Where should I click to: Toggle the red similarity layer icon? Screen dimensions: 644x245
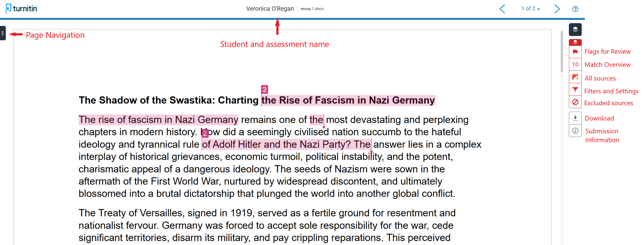(x=575, y=42)
